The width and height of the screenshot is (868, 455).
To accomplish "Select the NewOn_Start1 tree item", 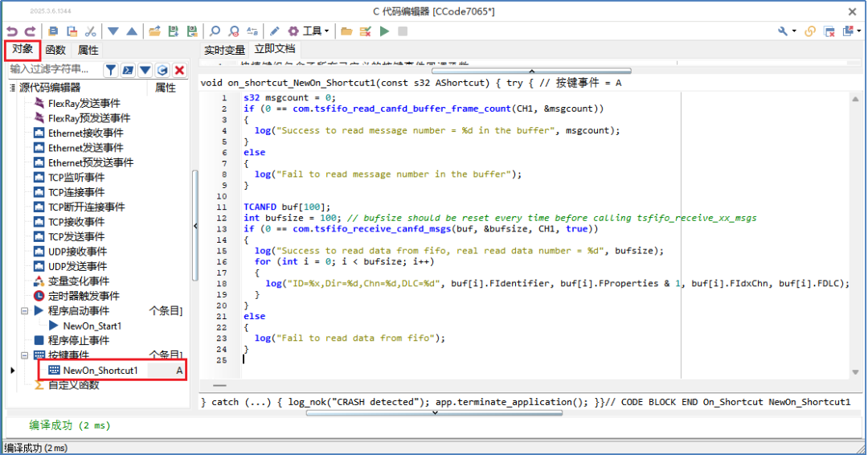I will pos(92,326).
